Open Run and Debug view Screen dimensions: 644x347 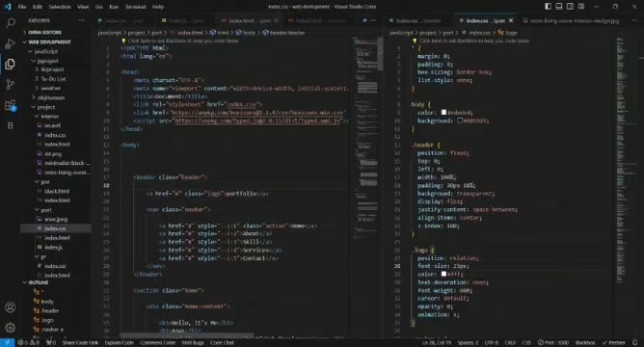click(x=10, y=43)
